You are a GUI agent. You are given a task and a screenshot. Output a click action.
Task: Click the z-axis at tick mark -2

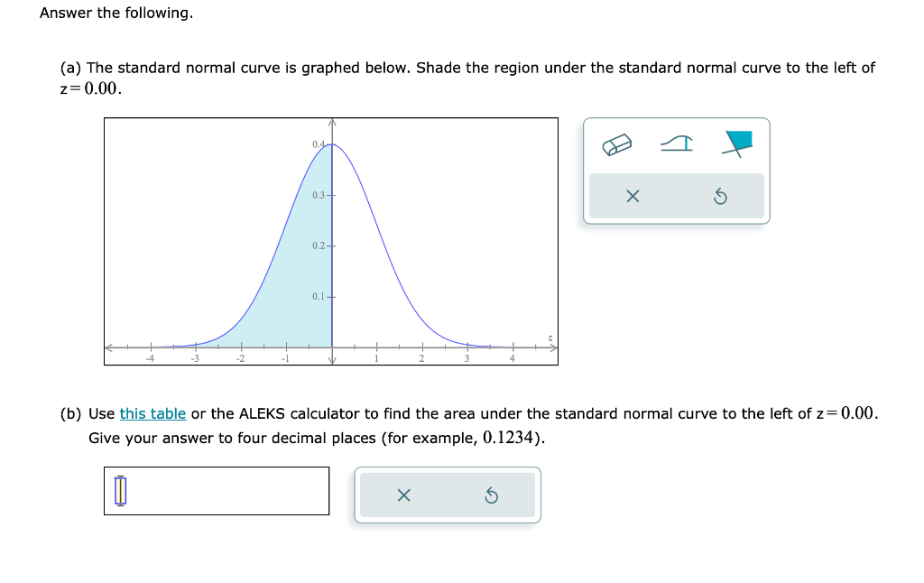[x=241, y=347]
